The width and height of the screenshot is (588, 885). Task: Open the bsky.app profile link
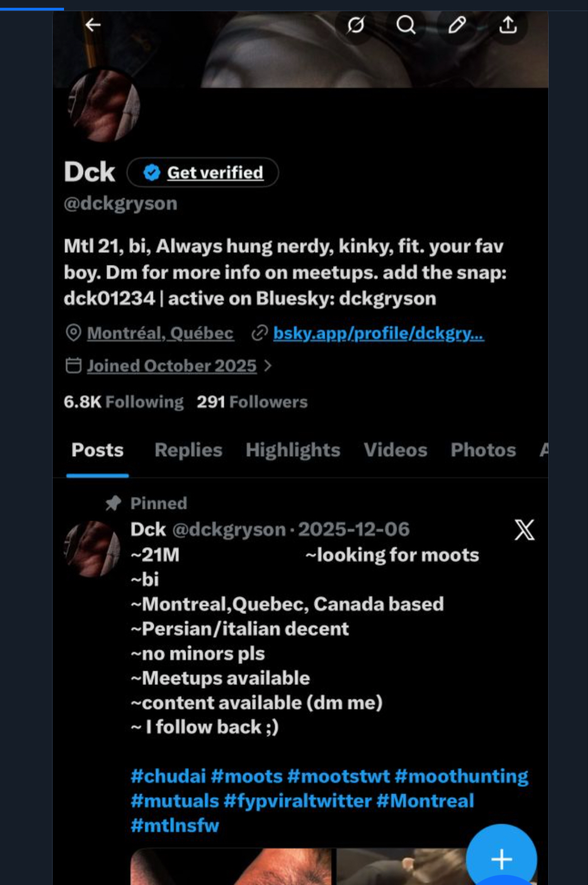(x=378, y=333)
